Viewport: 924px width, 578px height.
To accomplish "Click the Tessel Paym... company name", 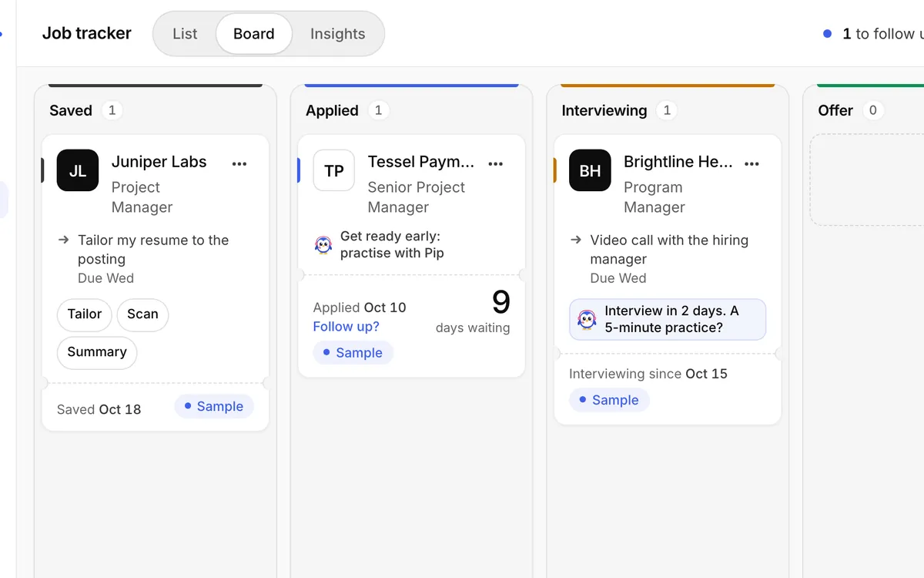I will pos(421,162).
